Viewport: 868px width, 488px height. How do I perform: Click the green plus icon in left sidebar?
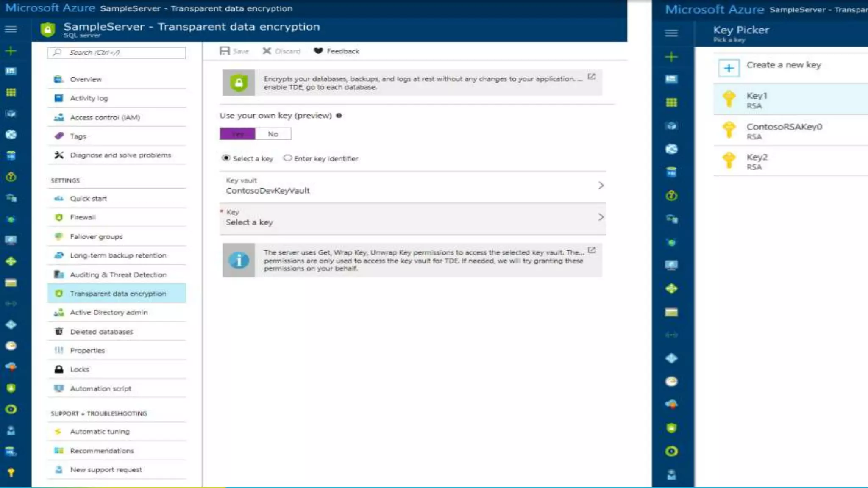(x=11, y=51)
